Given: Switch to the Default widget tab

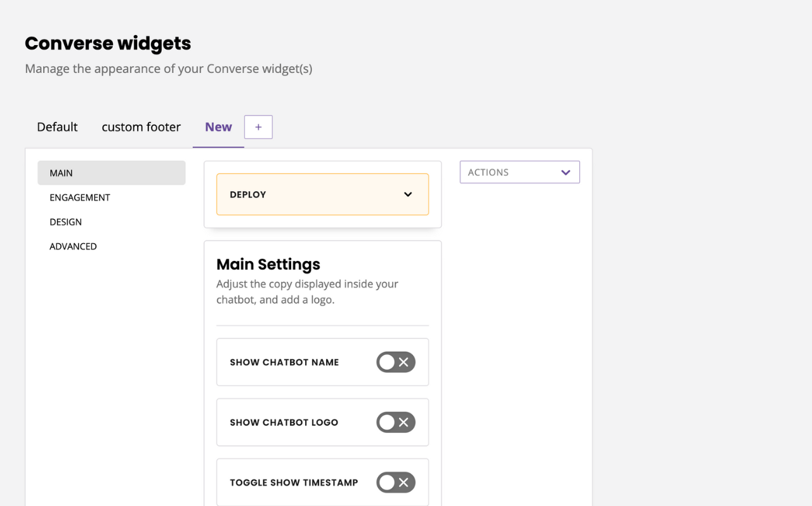Looking at the screenshot, I should click(57, 126).
